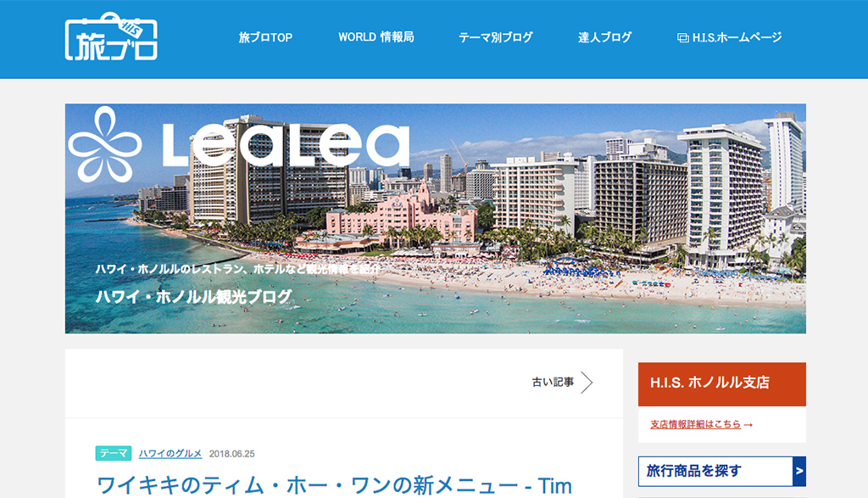Click the LeaLea flower logo icon
Image resolution: width=868 pixels, height=498 pixels.
pos(104,144)
